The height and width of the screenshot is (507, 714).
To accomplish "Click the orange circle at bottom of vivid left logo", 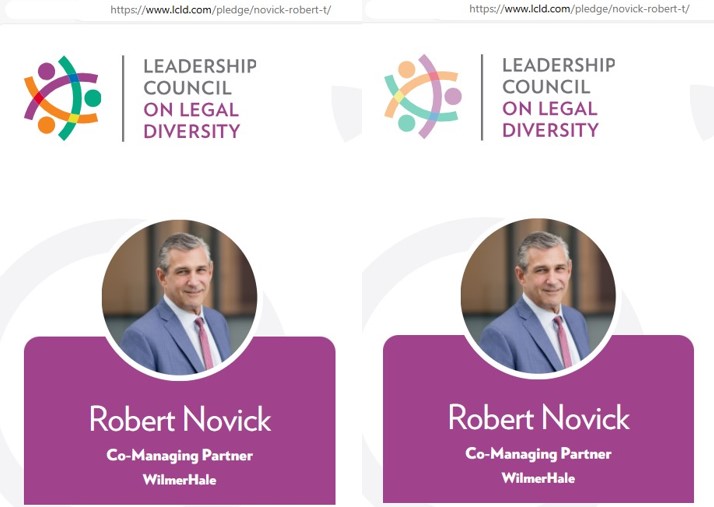I will coord(46,125).
